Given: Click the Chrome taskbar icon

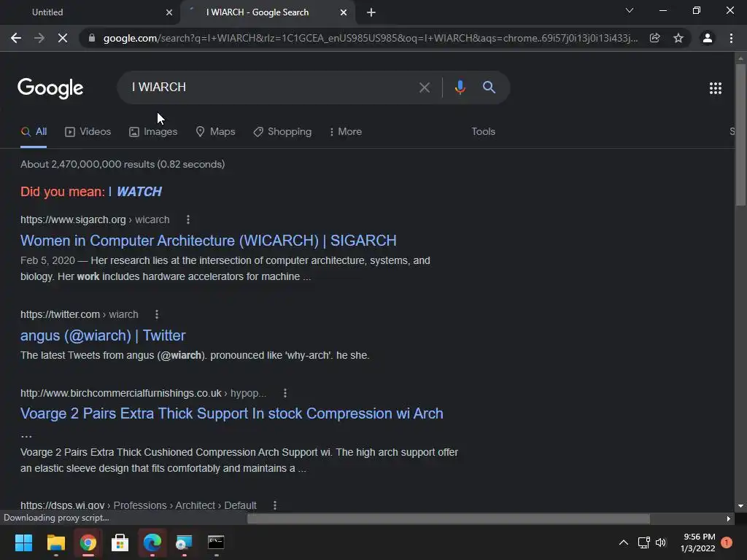Looking at the screenshot, I should coord(88,542).
